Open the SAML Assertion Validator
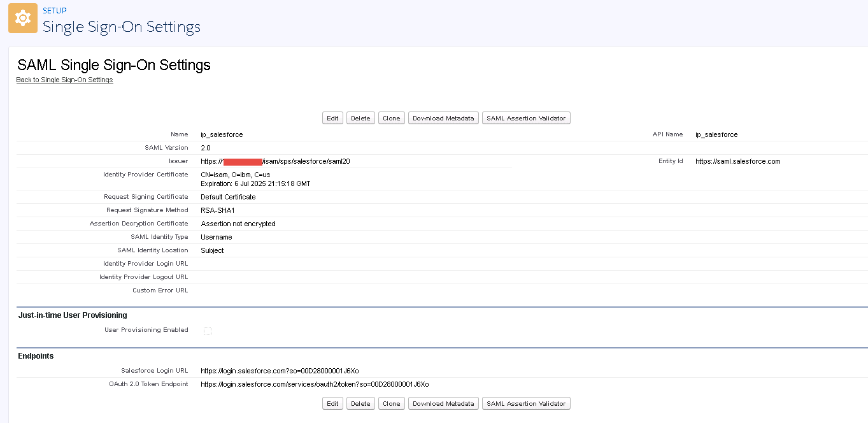This screenshot has height=423, width=868. pyautogui.click(x=525, y=118)
